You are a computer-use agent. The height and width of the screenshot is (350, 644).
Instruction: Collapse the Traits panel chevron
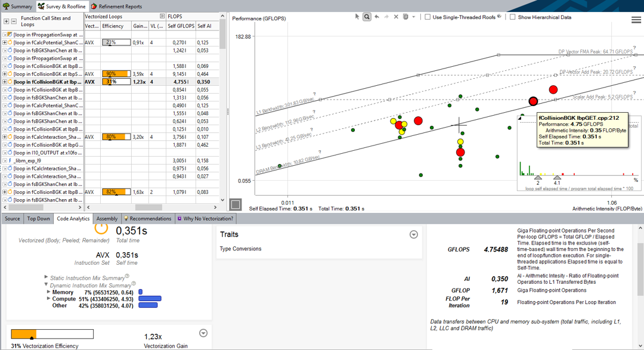414,234
